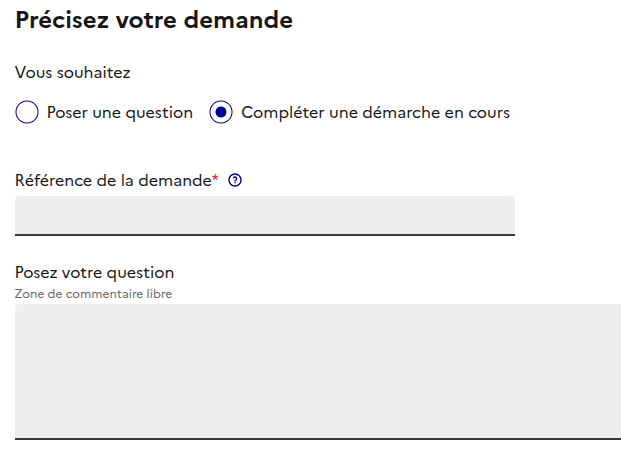Click inside the Posez votre question text area

tap(318, 370)
